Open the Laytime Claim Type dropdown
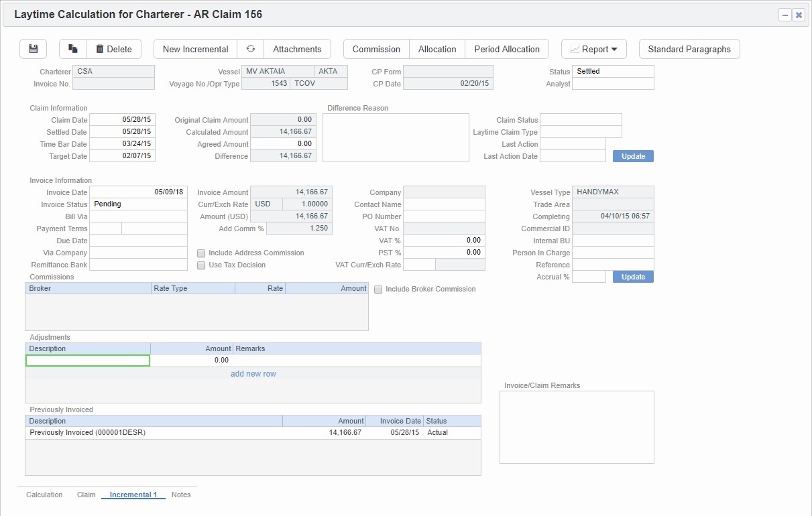The width and height of the screenshot is (812, 516). click(x=581, y=132)
